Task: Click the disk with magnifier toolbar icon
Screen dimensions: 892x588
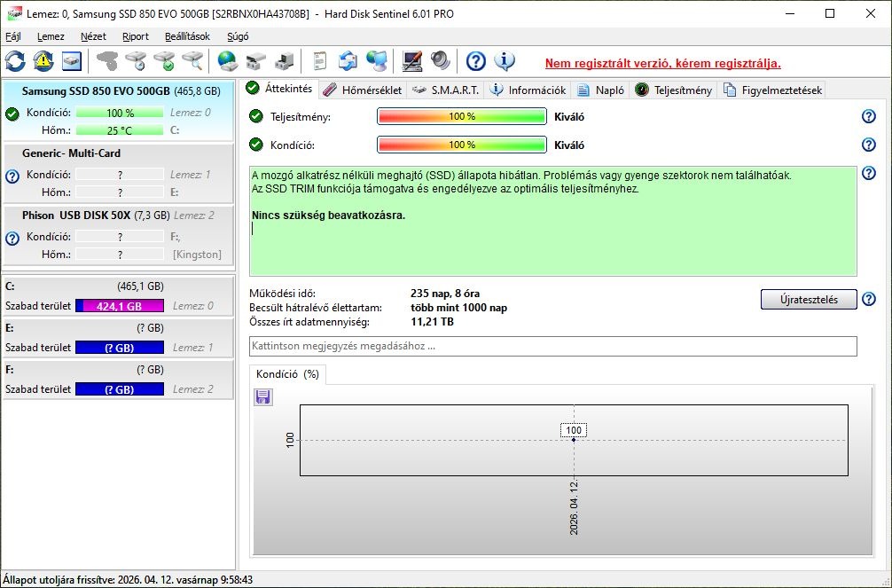Action: [x=192, y=61]
